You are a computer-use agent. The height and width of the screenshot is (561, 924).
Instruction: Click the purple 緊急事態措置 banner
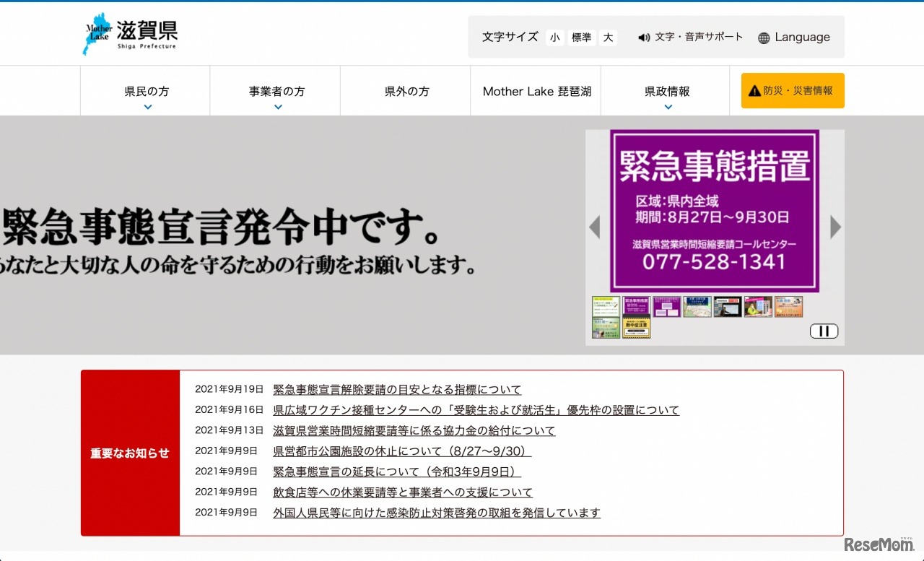pyautogui.click(x=714, y=211)
